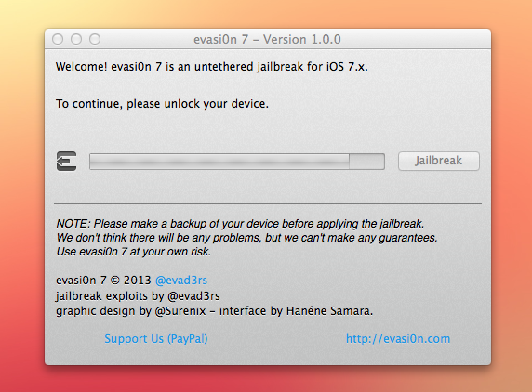The image size is (532, 392).
Task: Minimize the evasi0n 7 window
Action: [76, 39]
